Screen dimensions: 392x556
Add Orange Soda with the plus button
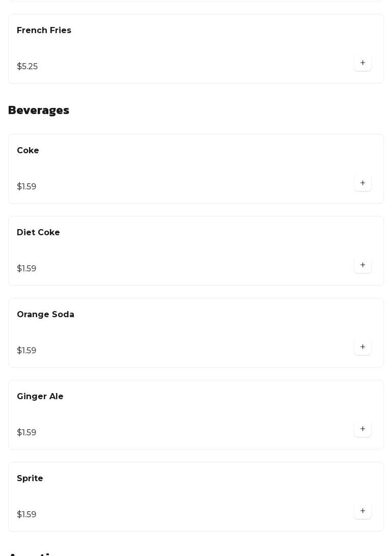coord(362,347)
